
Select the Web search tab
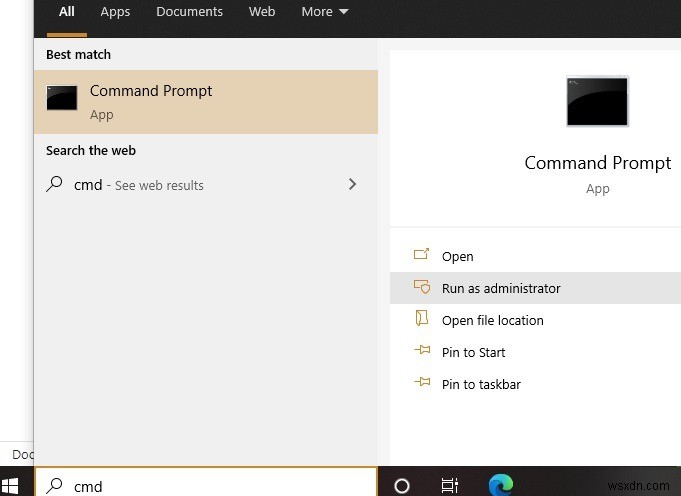(262, 12)
